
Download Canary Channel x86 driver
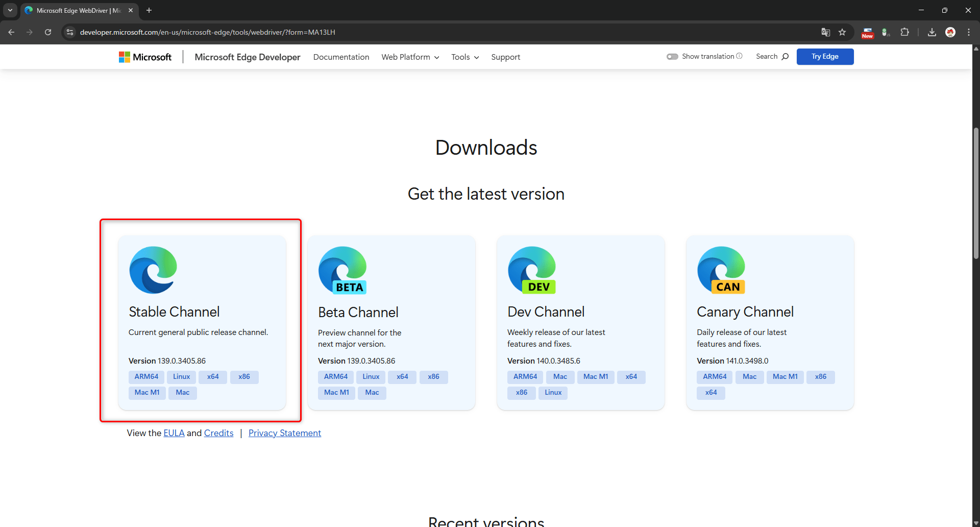click(x=821, y=377)
